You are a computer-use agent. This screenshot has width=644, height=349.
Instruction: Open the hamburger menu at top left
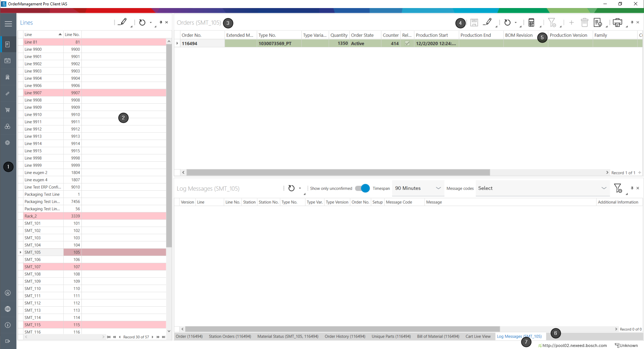(x=8, y=23)
